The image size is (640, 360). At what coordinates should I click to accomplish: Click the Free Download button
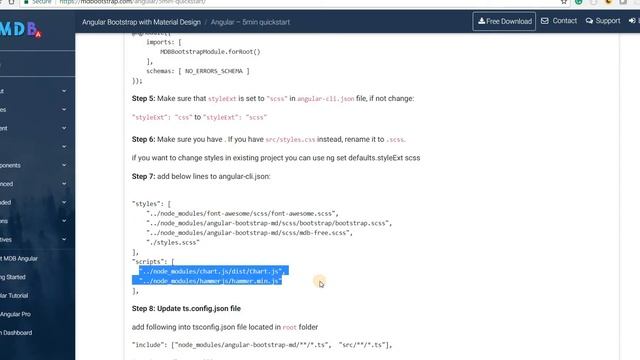tap(504, 21)
